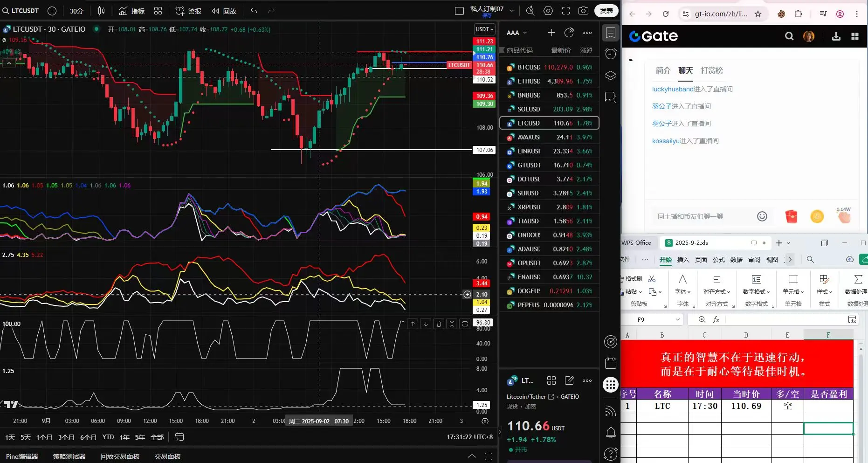Enter fullscreen chart mode

pos(566,11)
